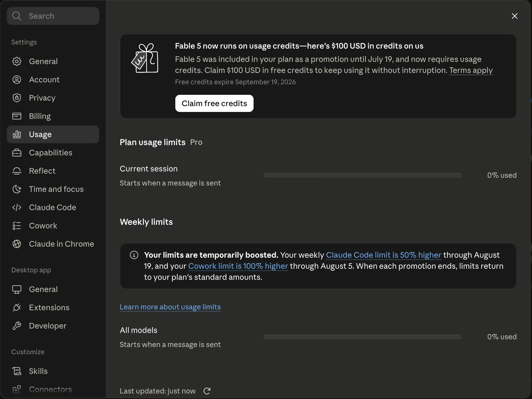This screenshot has height=399, width=532.
Task: Click the Extensions plug icon
Action: [x=17, y=307]
